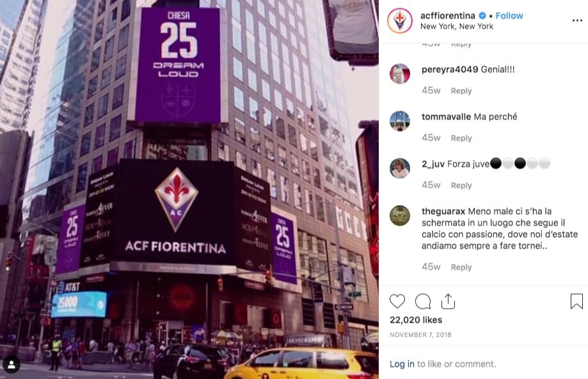588x379 pixels.
Task: Open comments via speech bubble icon
Action: [x=423, y=301]
